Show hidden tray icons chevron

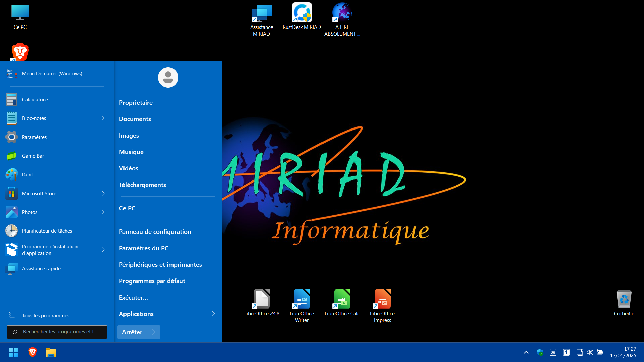(x=526, y=352)
